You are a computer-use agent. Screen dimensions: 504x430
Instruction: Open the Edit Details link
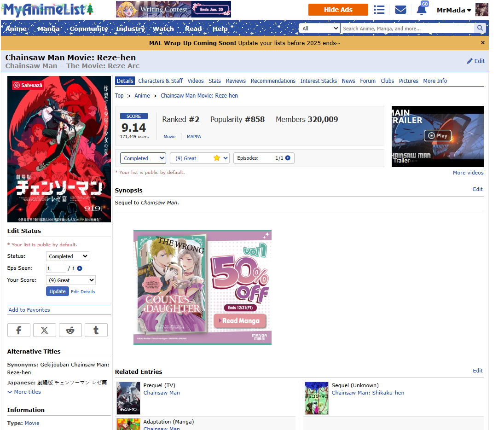83,292
